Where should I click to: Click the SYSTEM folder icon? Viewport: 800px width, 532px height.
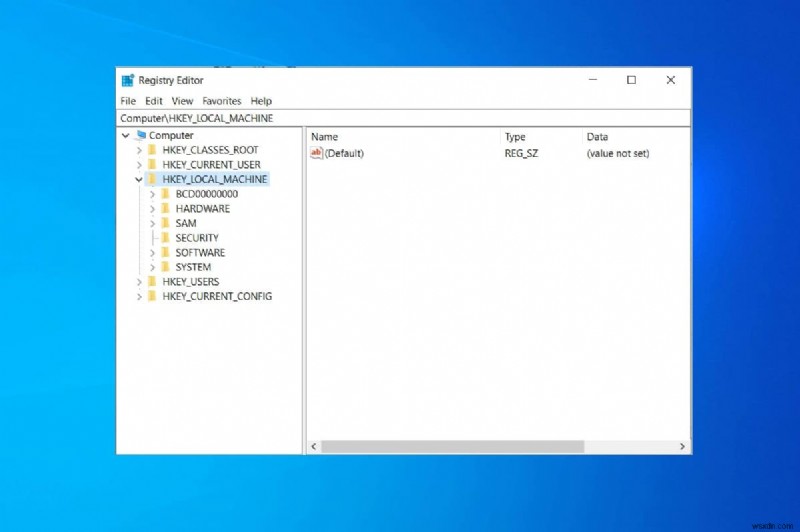(x=165, y=267)
